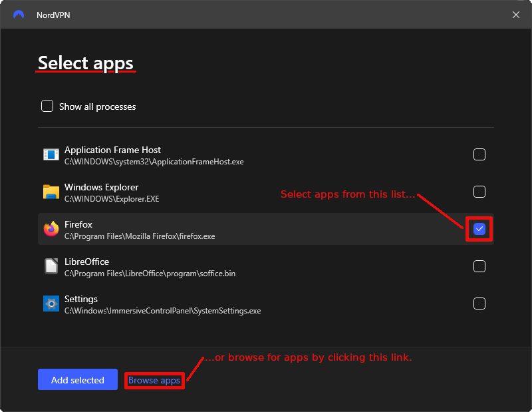This screenshot has height=412, width=532.
Task: Check the Settings app checkbox
Action: (x=479, y=304)
